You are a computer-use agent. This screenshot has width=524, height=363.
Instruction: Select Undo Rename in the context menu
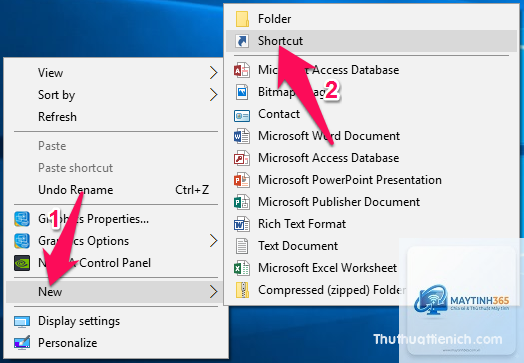coord(76,190)
